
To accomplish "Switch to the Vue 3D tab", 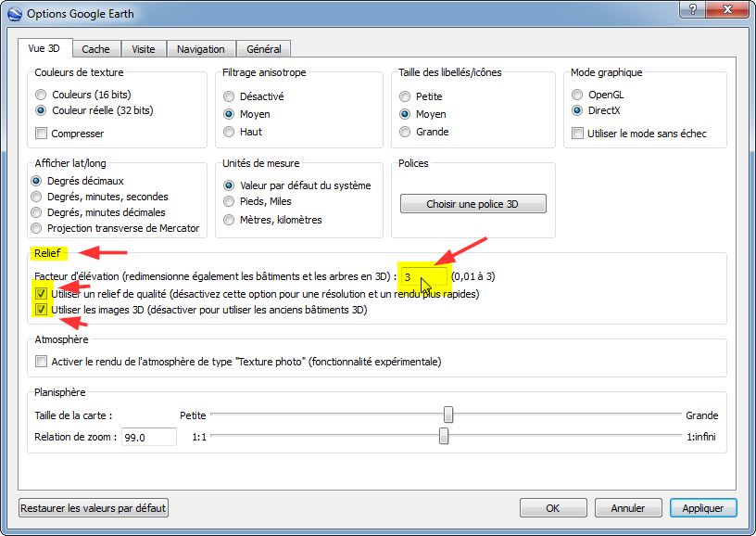I will (44, 48).
